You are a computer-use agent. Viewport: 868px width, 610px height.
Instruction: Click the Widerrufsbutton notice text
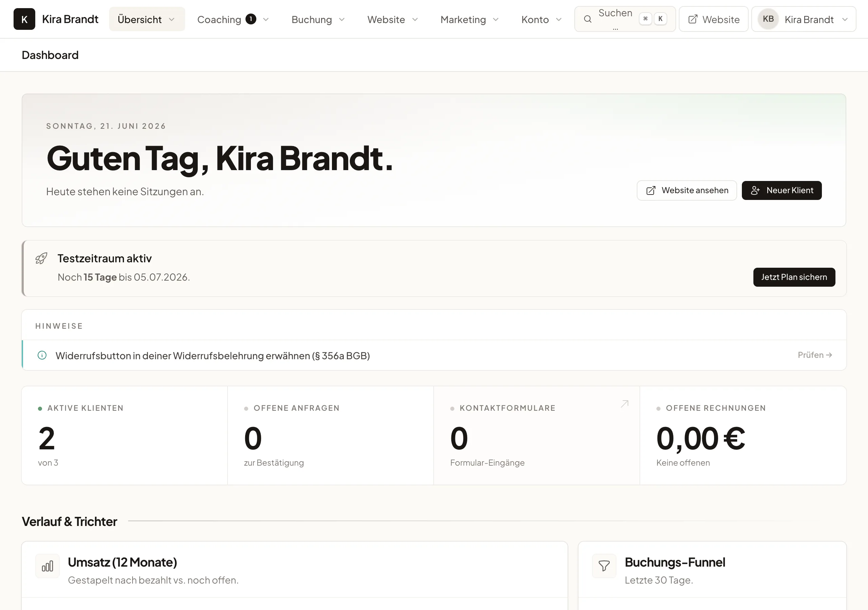click(213, 355)
